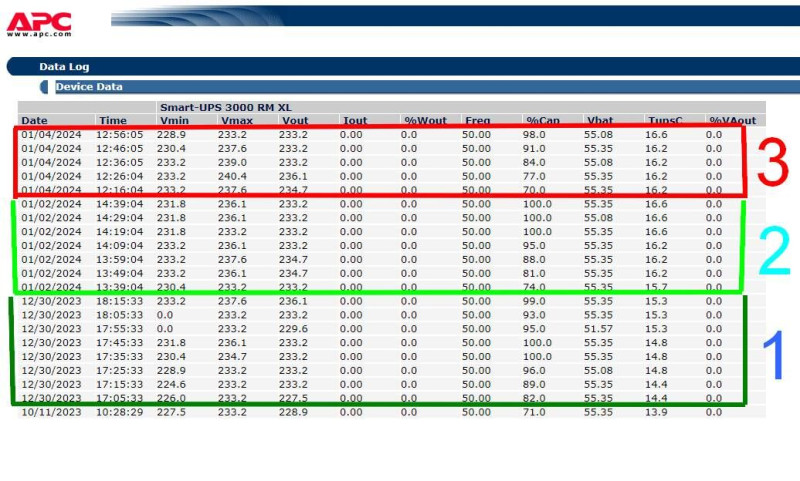Click the Freq column header
Viewport: 800px width, 481px height.
coord(478,120)
